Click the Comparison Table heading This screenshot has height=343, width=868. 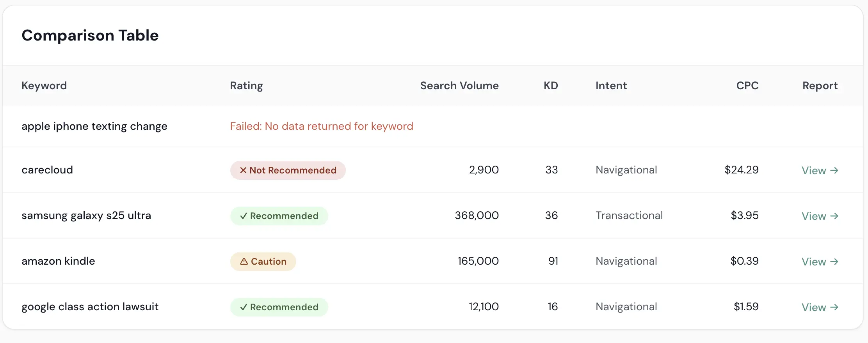coord(90,35)
